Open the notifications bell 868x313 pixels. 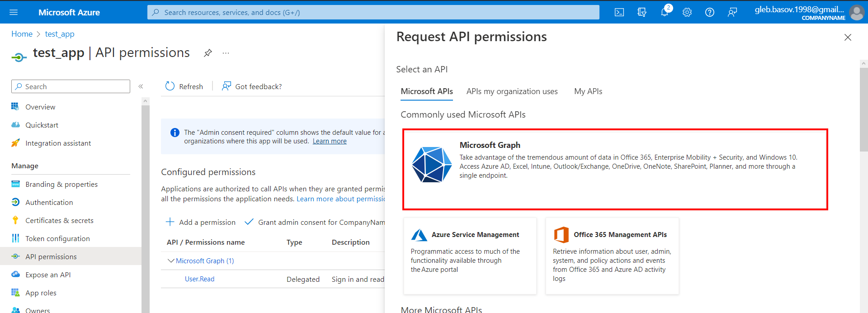click(x=665, y=12)
